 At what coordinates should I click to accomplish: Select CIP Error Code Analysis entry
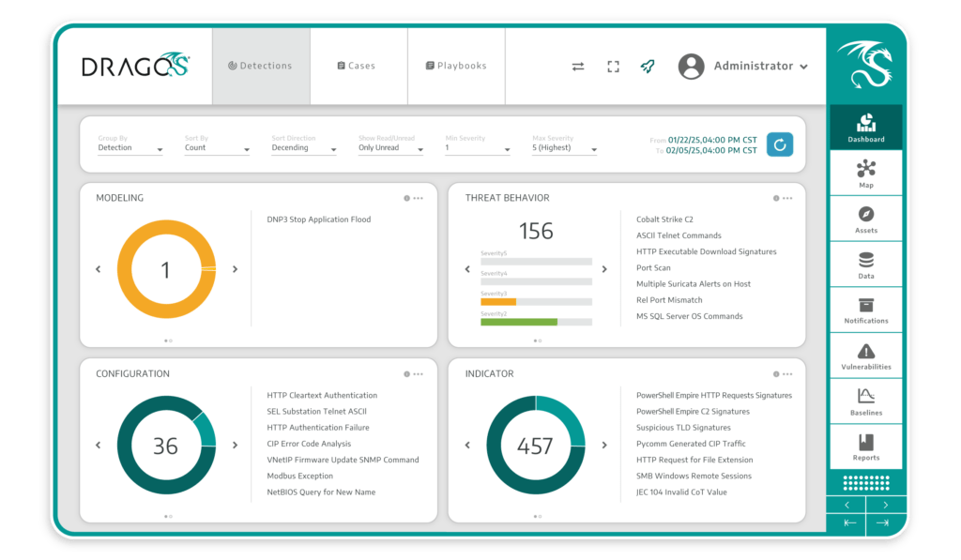[x=309, y=444]
